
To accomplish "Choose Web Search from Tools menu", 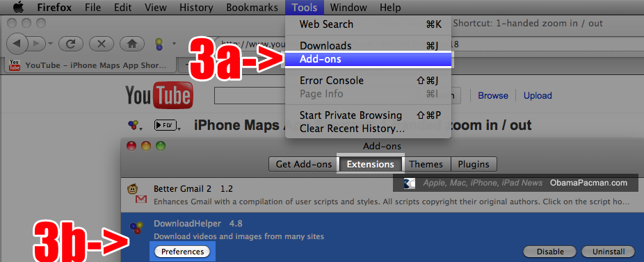I will (x=368, y=24).
